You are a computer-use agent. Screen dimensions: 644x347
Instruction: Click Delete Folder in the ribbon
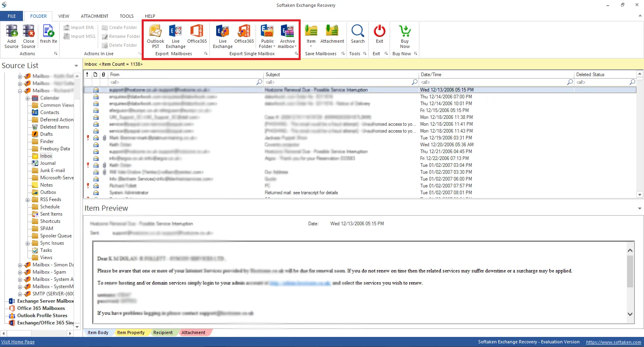120,45
